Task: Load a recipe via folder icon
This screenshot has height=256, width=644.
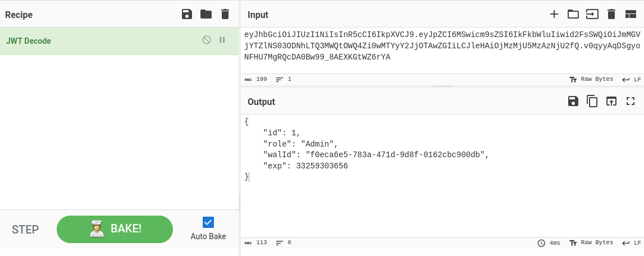Action: click(x=205, y=15)
